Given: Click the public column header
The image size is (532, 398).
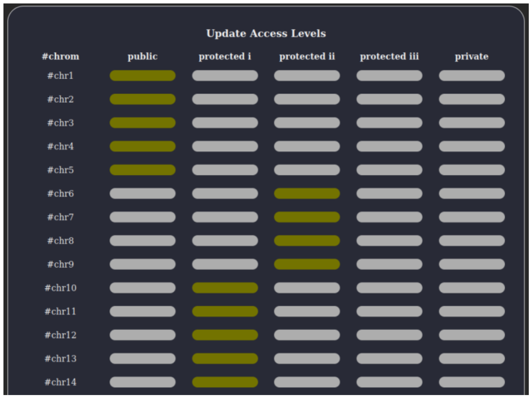Looking at the screenshot, I should 142,56.
